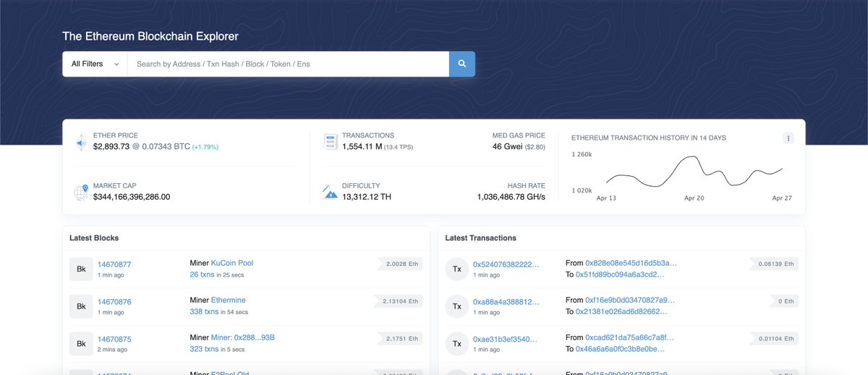Click the Latest Transactions heading
868x375 pixels.
coord(480,237)
